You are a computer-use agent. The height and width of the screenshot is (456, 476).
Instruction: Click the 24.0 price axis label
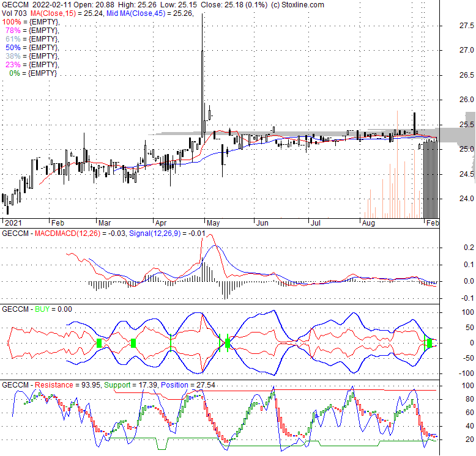coord(467,199)
